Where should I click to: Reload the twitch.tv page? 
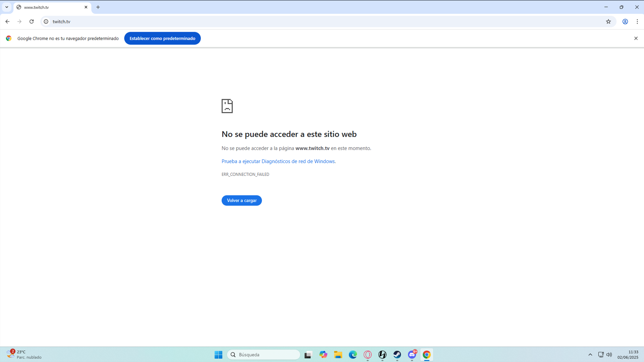click(x=32, y=22)
